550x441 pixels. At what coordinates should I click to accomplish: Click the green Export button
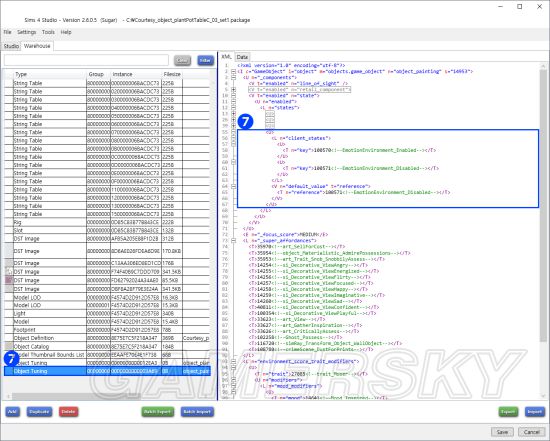[508, 412]
